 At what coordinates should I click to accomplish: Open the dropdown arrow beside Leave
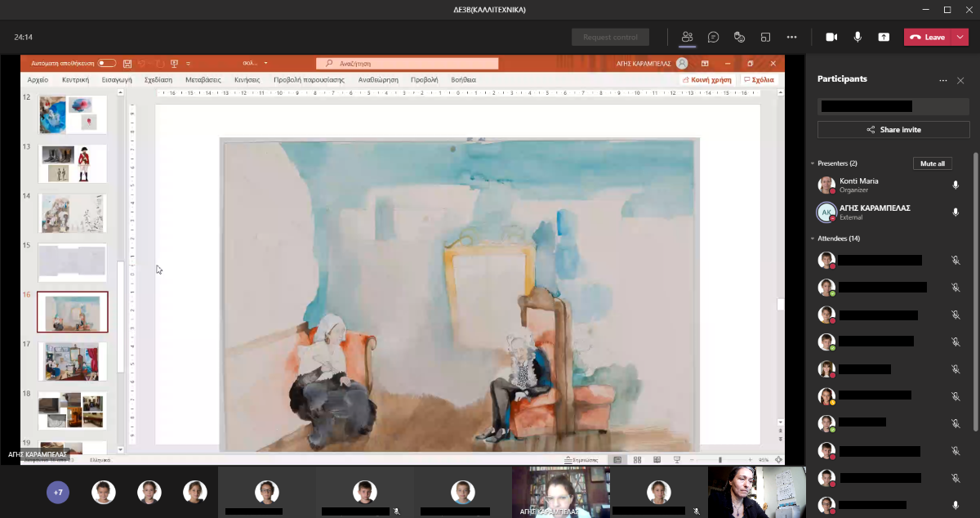[x=960, y=37]
